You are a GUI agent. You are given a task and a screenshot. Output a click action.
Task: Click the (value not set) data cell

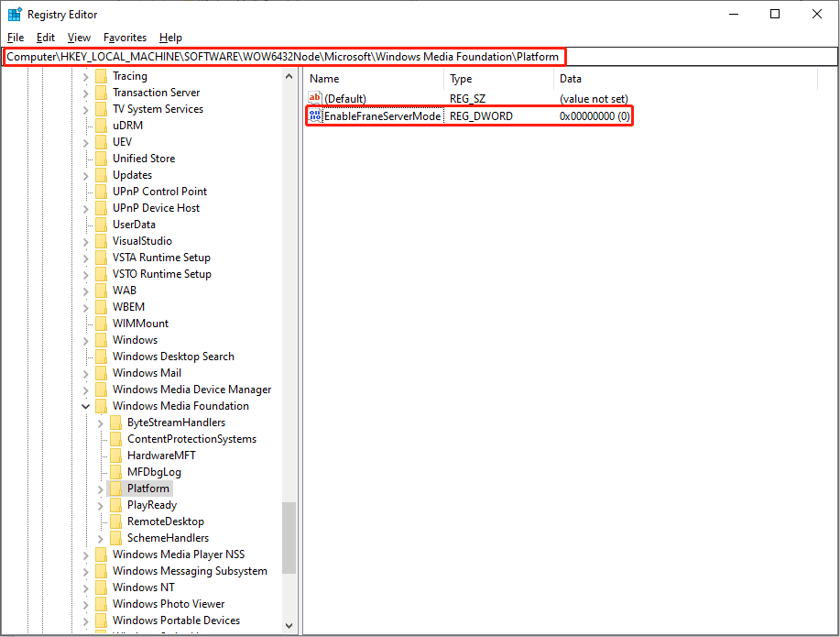coord(594,99)
